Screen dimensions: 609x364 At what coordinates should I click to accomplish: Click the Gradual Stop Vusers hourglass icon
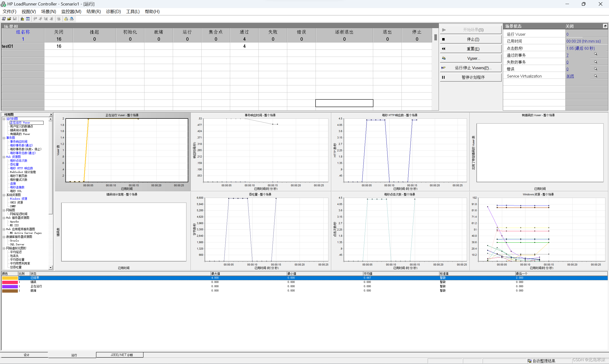click(x=46, y=19)
